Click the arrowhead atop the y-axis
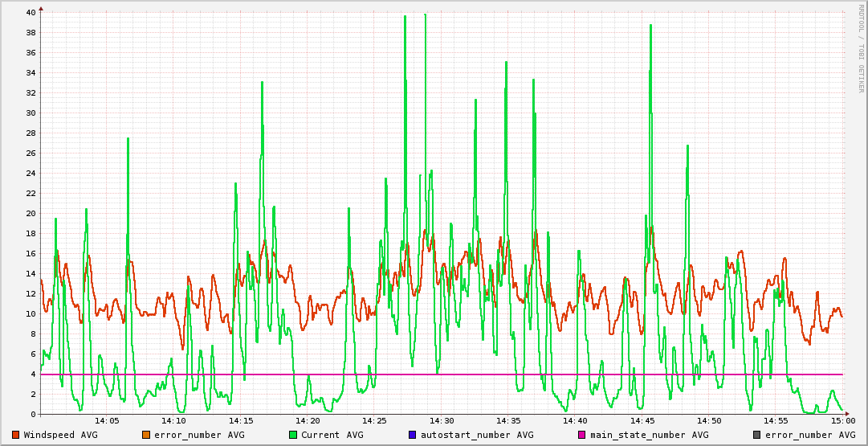Image resolution: width=868 pixels, height=446 pixels. coord(41,8)
